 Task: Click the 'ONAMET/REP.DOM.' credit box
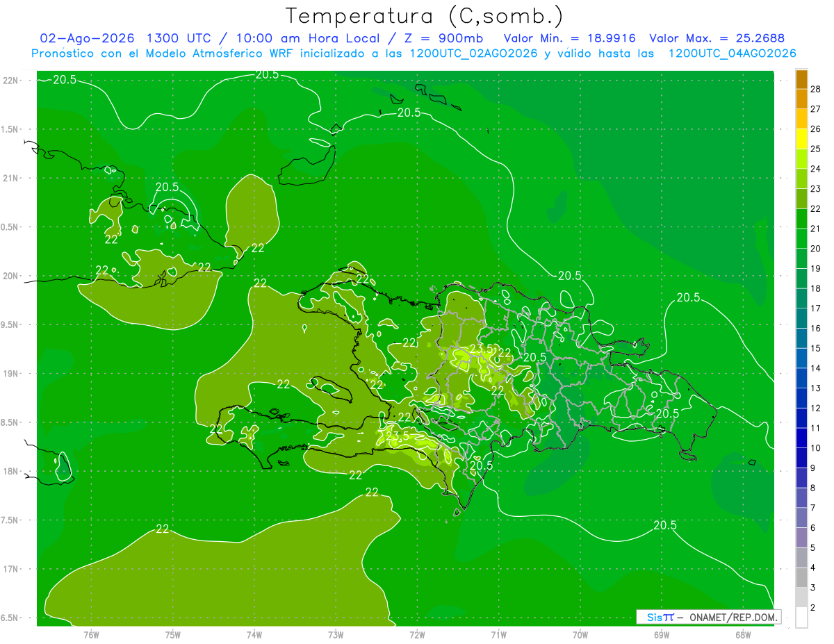click(x=708, y=617)
